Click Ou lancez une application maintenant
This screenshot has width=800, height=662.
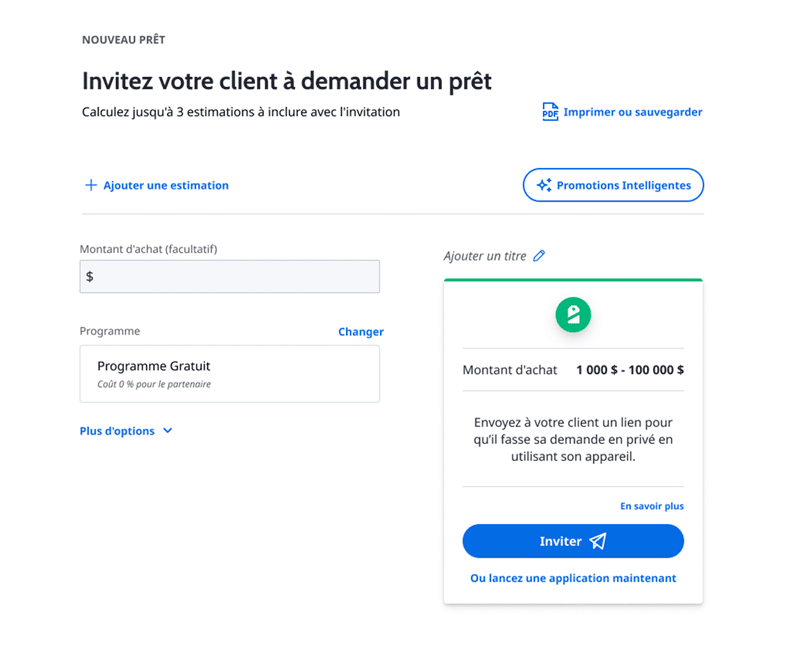tap(573, 578)
